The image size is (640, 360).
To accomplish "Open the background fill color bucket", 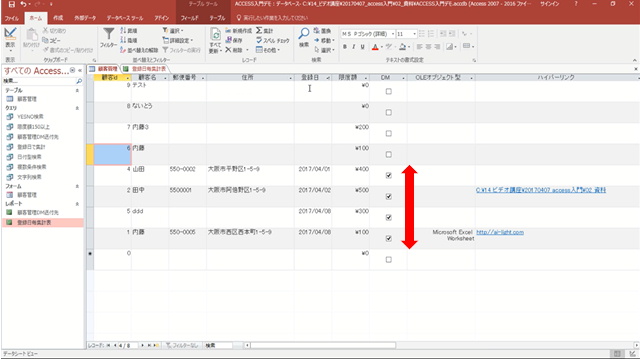I will pos(402,47).
